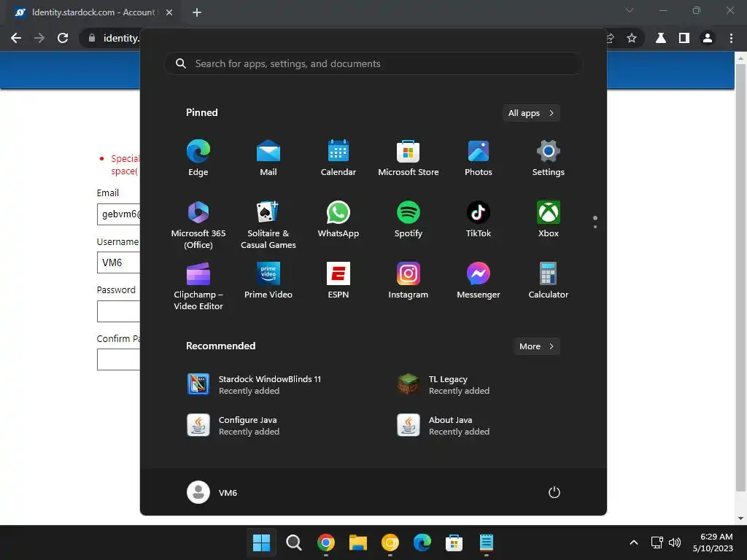Open Chrome Labs flask icon

point(661,38)
